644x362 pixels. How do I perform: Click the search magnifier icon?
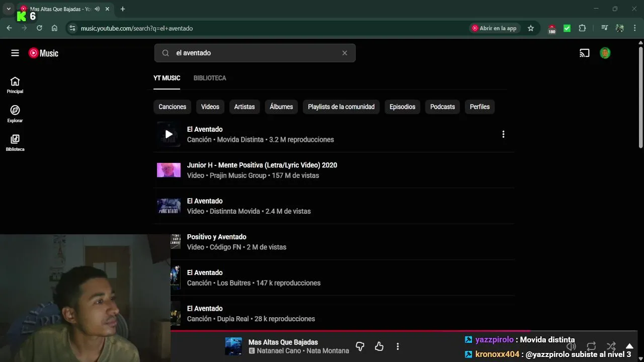point(166,53)
